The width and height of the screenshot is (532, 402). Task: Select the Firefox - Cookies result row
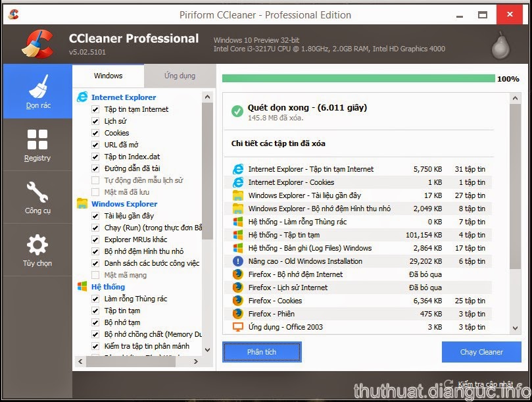358,301
